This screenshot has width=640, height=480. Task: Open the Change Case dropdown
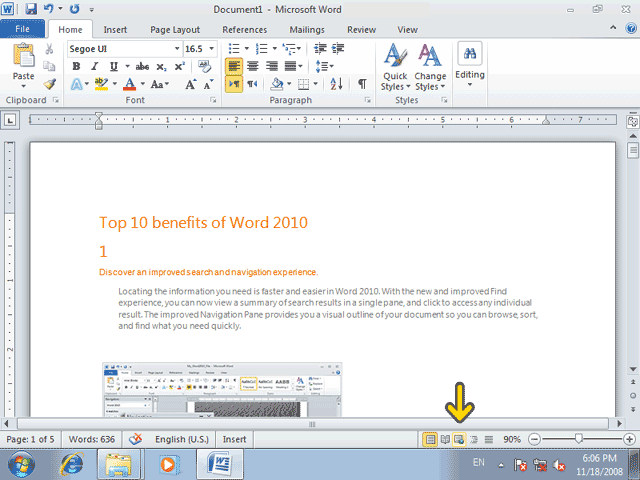(160, 84)
